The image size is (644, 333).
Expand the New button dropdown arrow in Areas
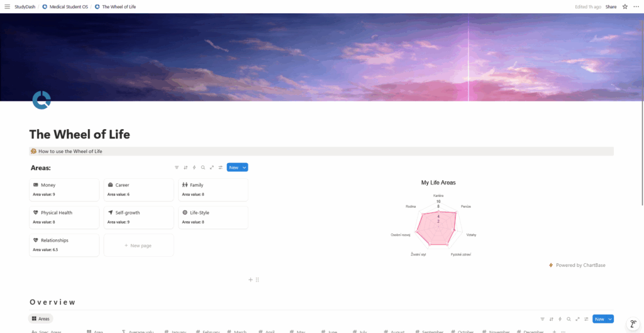[245, 167]
